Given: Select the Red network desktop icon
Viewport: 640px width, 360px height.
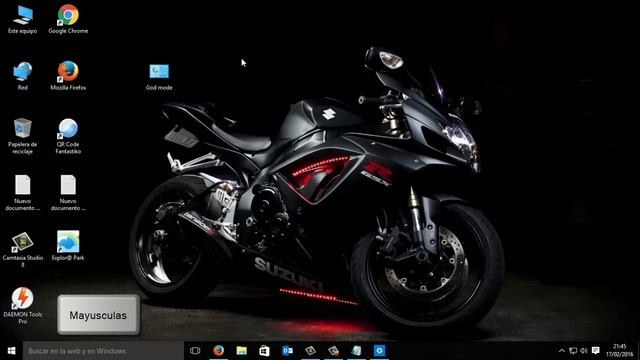Looking at the screenshot, I should point(22,76).
